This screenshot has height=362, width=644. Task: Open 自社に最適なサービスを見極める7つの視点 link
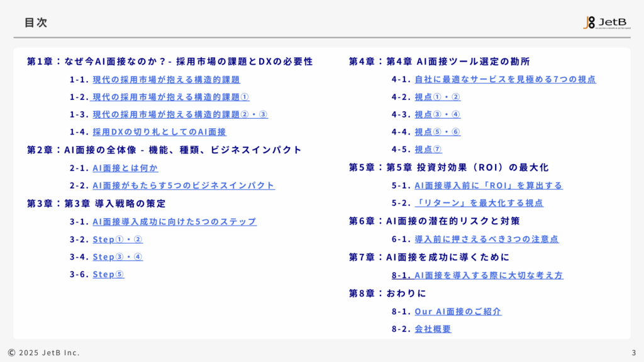[505, 79]
